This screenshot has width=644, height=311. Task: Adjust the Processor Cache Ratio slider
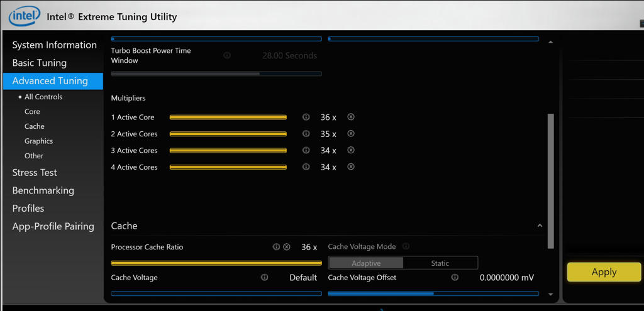216,263
